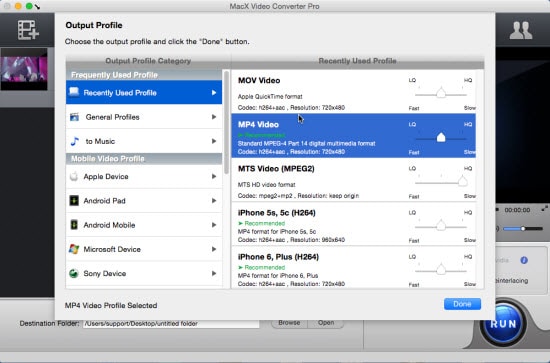Click MOV Video quality slider handle
This screenshot has height=363, width=550.
[441, 93]
